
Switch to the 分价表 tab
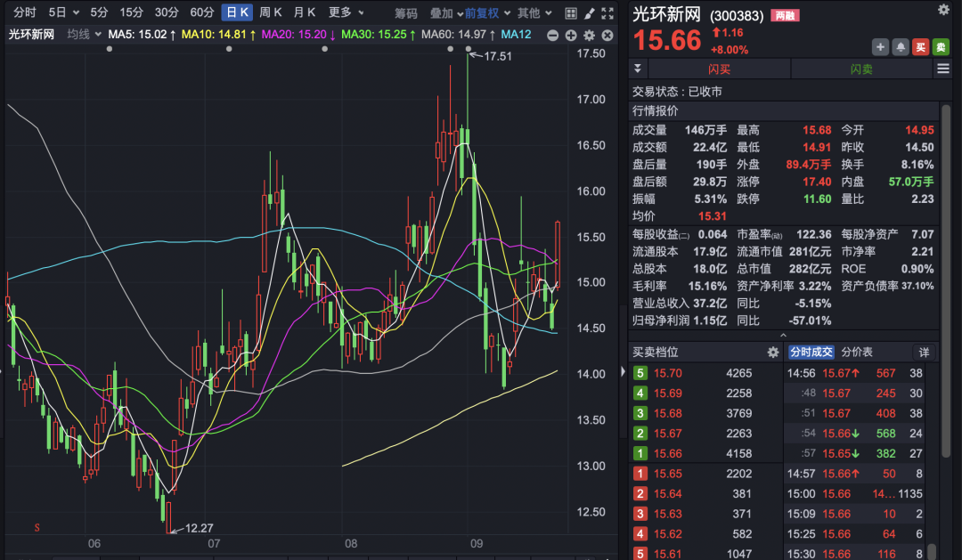(x=858, y=353)
